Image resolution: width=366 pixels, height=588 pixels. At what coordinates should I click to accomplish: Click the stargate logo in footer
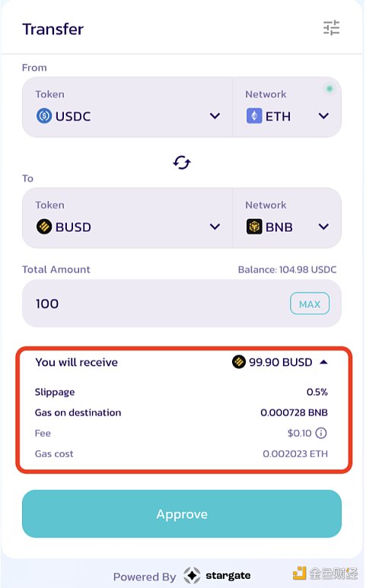coord(217,575)
